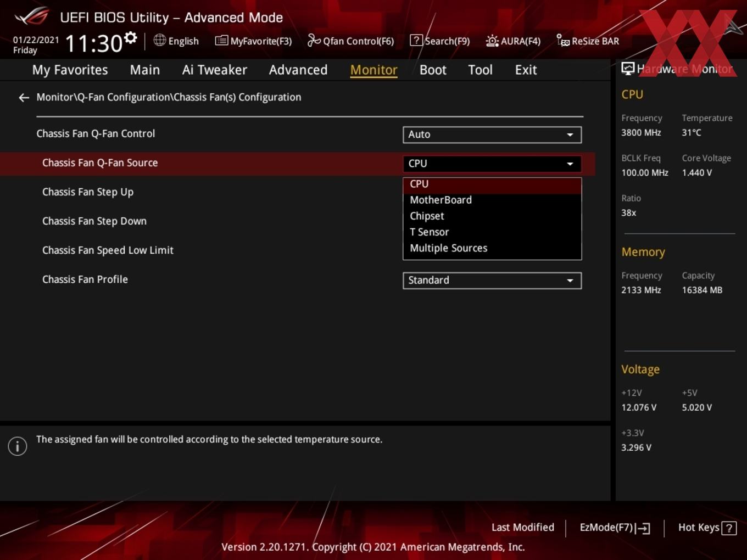Open MyFavorite list icon

click(221, 41)
